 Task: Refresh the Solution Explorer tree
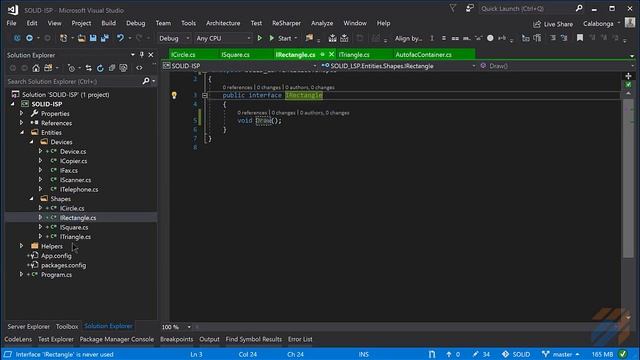100,68
